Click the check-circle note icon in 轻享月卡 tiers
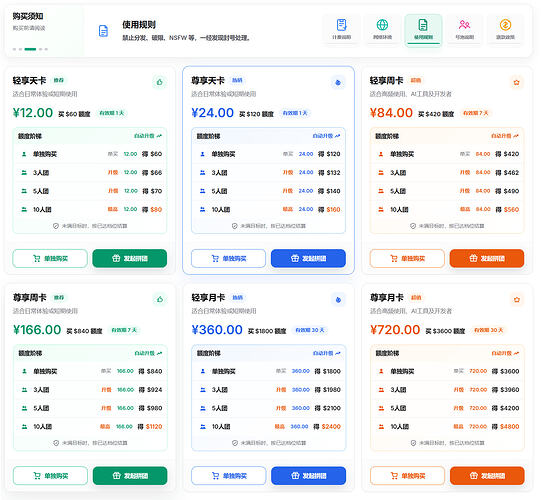 235,443
